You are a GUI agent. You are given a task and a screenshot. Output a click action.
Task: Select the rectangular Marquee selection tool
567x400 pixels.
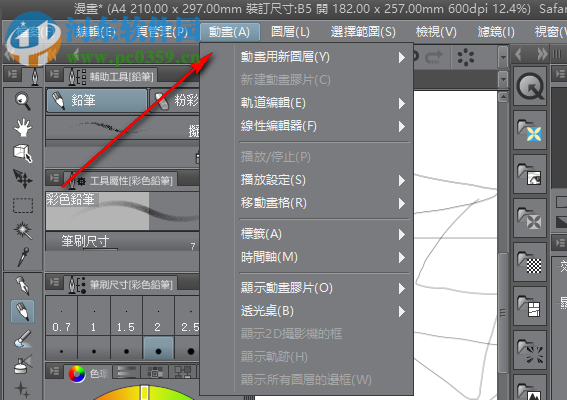click(22, 205)
